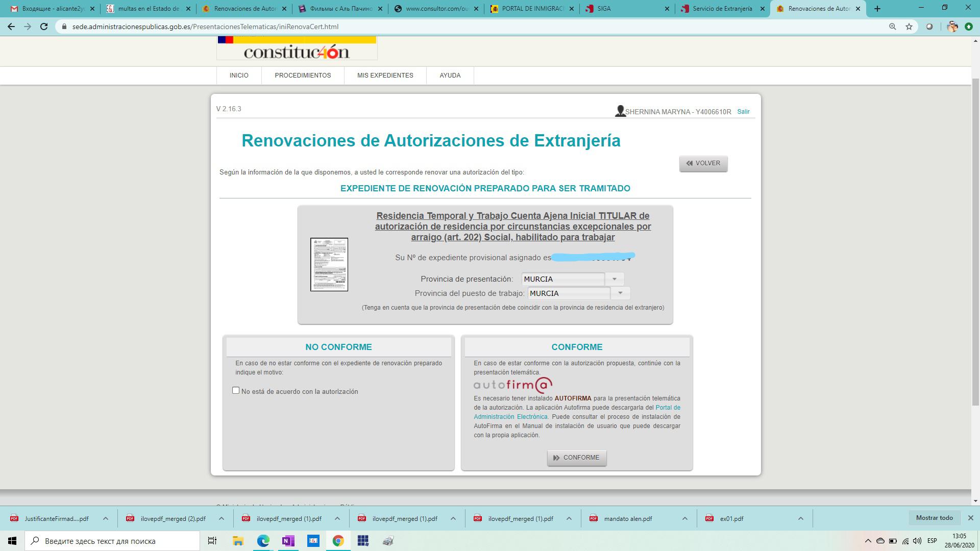Click the VOLVER button

click(x=703, y=163)
